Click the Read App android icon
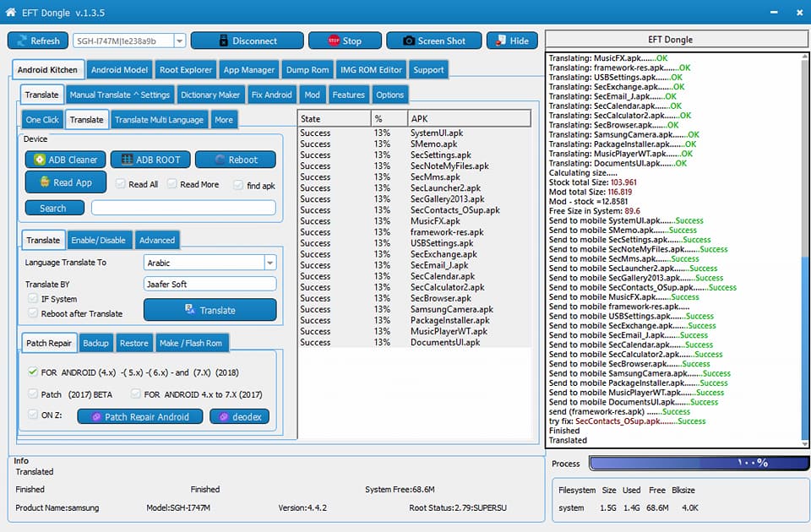 click(45, 182)
